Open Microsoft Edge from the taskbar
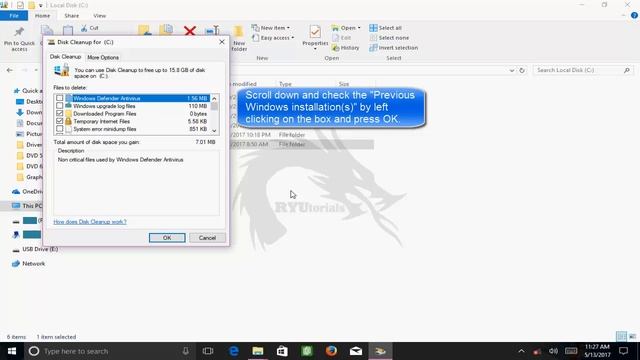The height and width of the screenshot is (360, 640). pyautogui.click(x=234, y=351)
